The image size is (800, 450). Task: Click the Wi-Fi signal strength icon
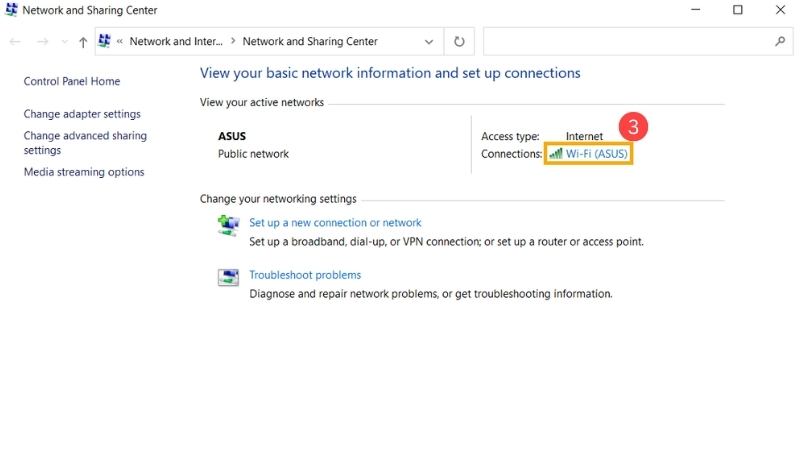tap(556, 153)
